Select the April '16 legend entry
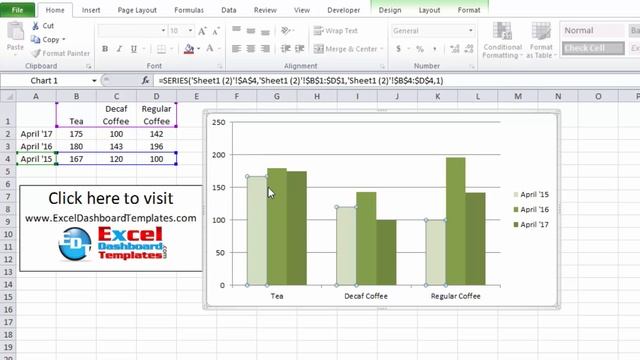This screenshot has height=360, width=640. point(531,209)
